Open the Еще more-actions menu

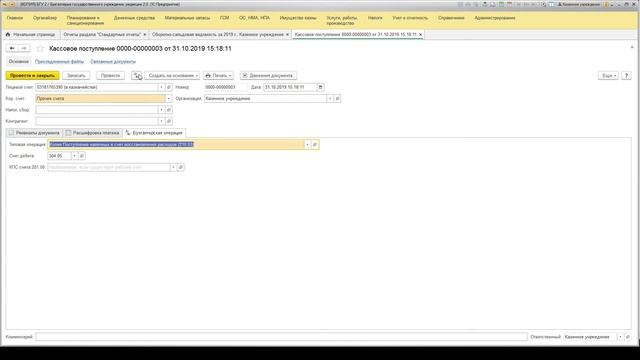pyautogui.click(x=608, y=76)
